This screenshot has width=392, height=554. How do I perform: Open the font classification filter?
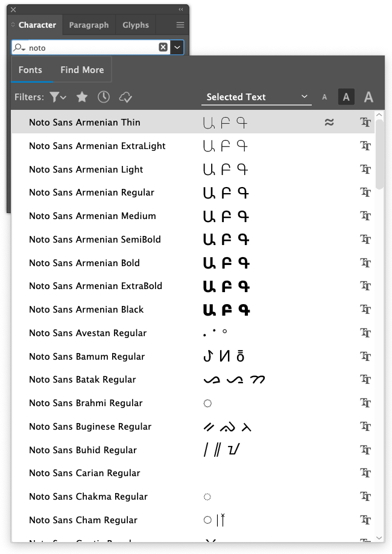tap(57, 97)
